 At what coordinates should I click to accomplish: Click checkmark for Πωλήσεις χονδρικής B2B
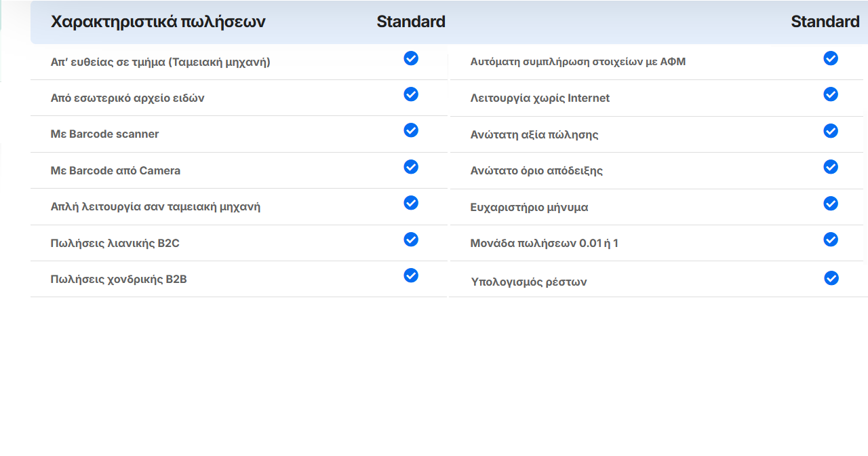[x=411, y=275]
